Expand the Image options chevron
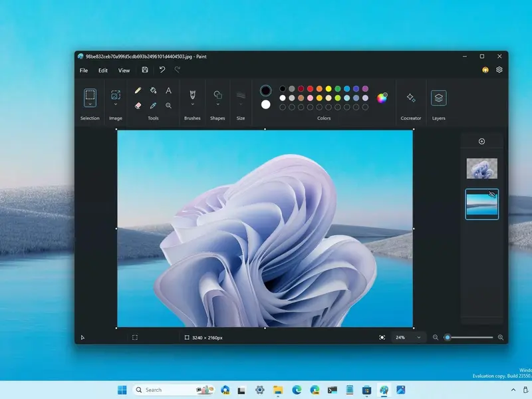Viewport: 532px width, 399px height. click(x=116, y=104)
